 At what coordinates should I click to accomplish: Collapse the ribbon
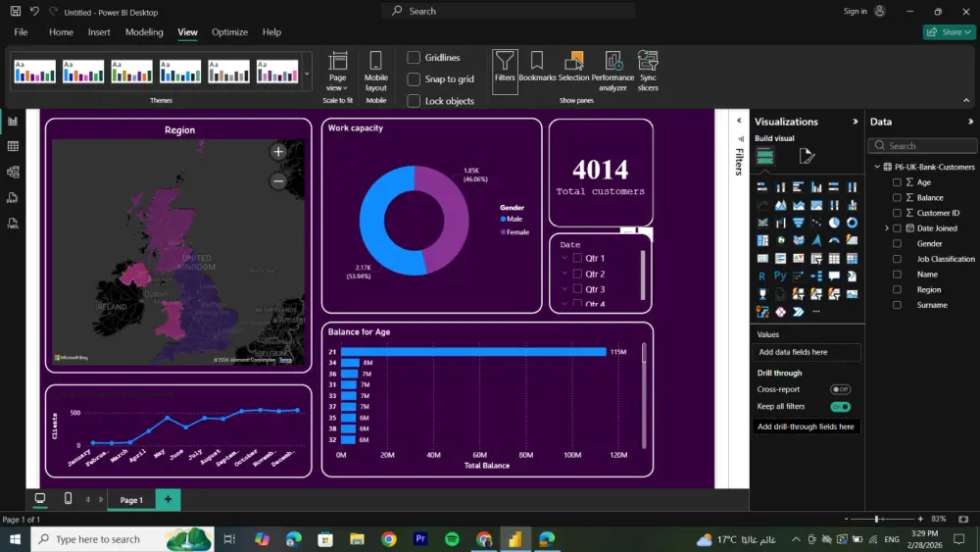coord(966,100)
